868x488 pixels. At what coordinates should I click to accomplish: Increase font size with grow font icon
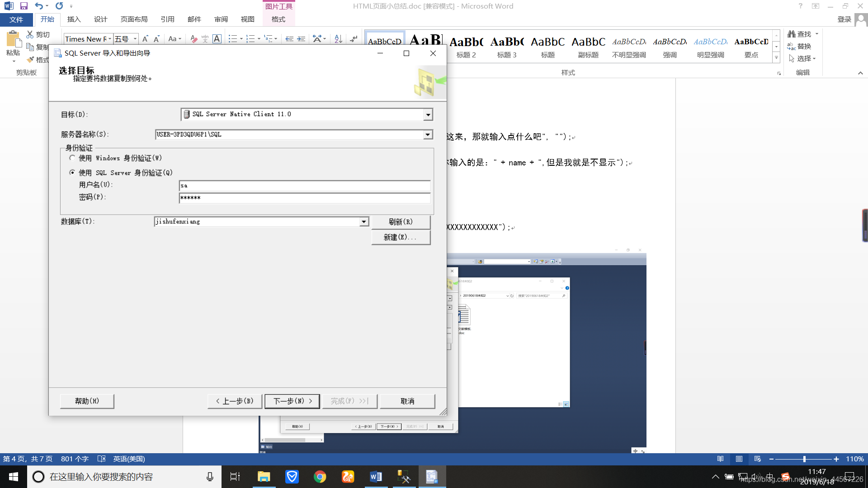[145, 39]
